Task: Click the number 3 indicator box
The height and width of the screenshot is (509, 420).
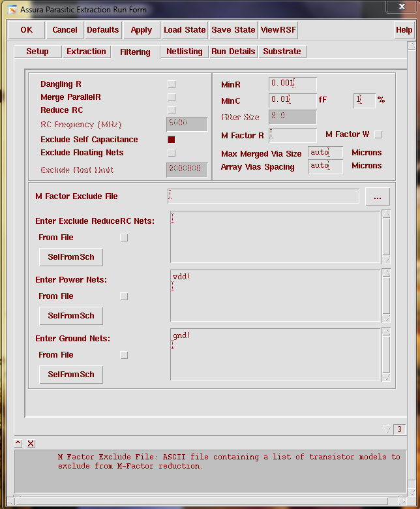Action: [x=399, y=429]
